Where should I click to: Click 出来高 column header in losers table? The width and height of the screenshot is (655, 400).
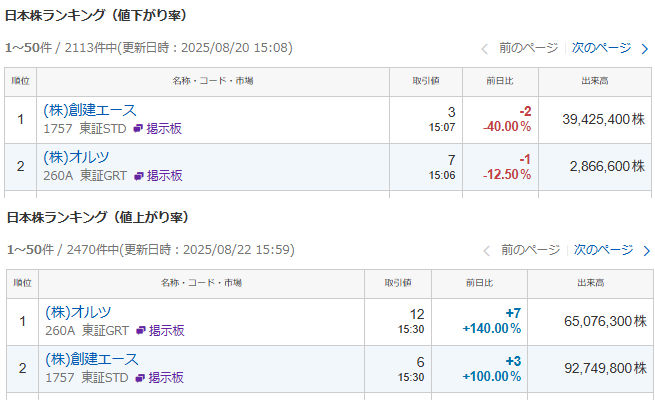[x=595, y=81]
